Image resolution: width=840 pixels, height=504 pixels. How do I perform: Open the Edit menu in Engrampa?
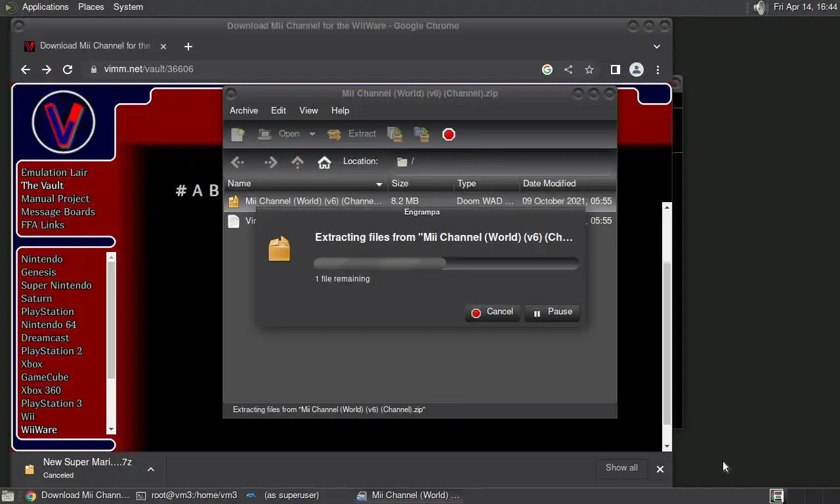(278, 110)
